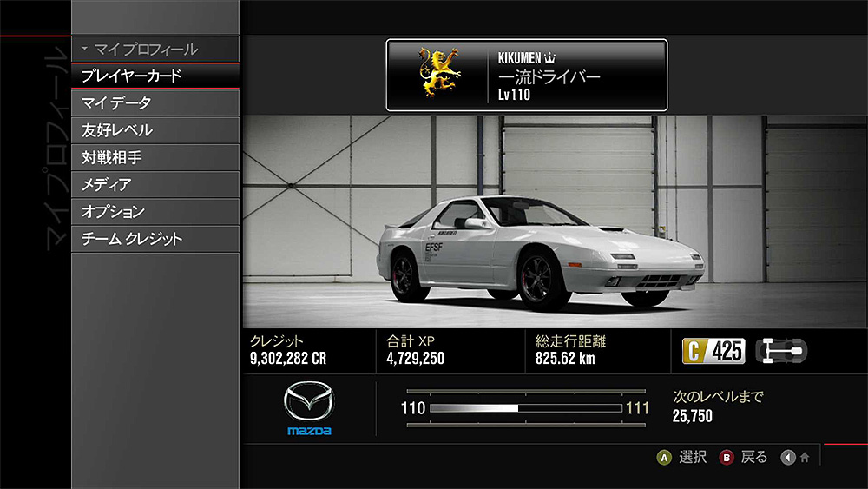Open オプション settings menu item
This screenshot has width=868, height=489.
click(155, 211)
